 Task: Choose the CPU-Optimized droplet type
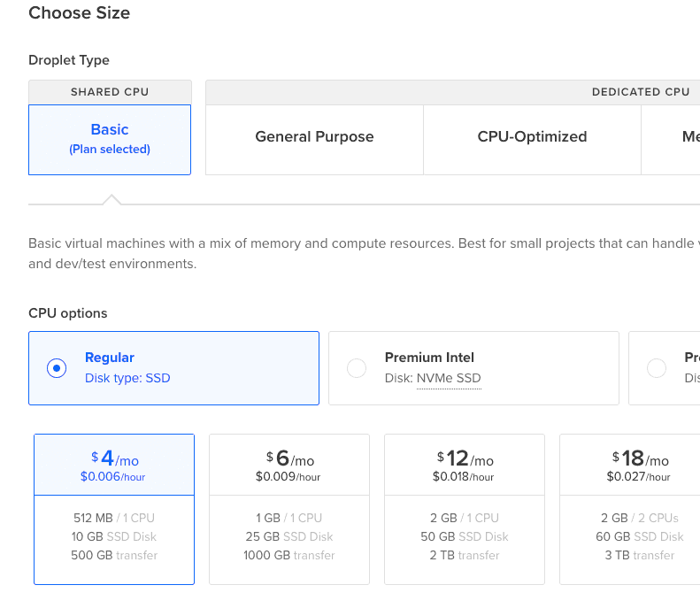pos(532,140)
